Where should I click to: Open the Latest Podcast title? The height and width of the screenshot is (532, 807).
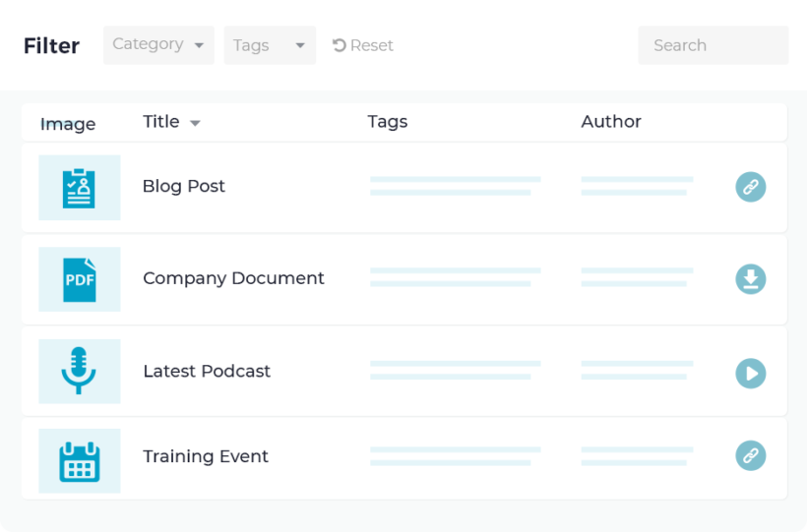[207, 371]
